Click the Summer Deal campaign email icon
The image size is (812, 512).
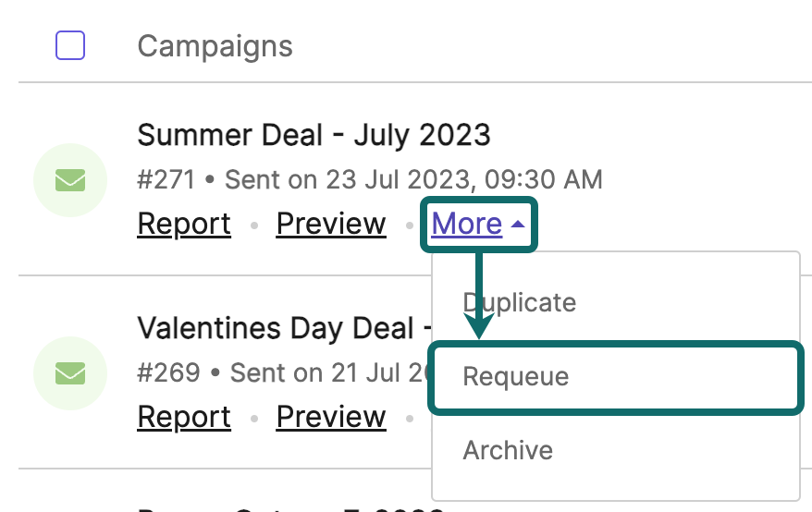click(x=70, y=180)
